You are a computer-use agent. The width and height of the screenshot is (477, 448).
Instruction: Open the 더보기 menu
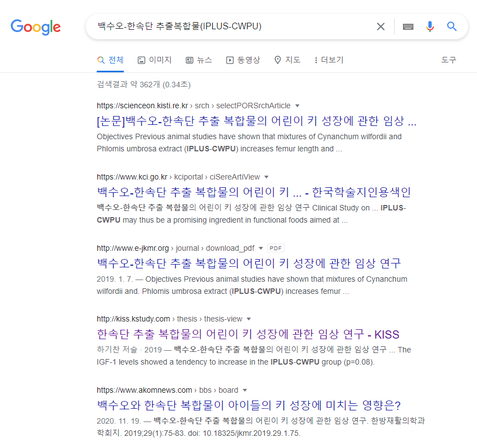coord(329,60)
